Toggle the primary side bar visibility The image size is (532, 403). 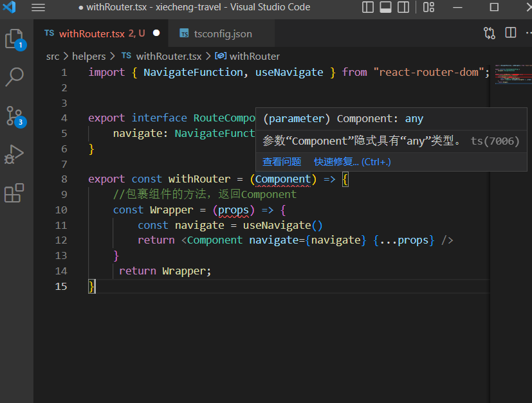point(368,8)
